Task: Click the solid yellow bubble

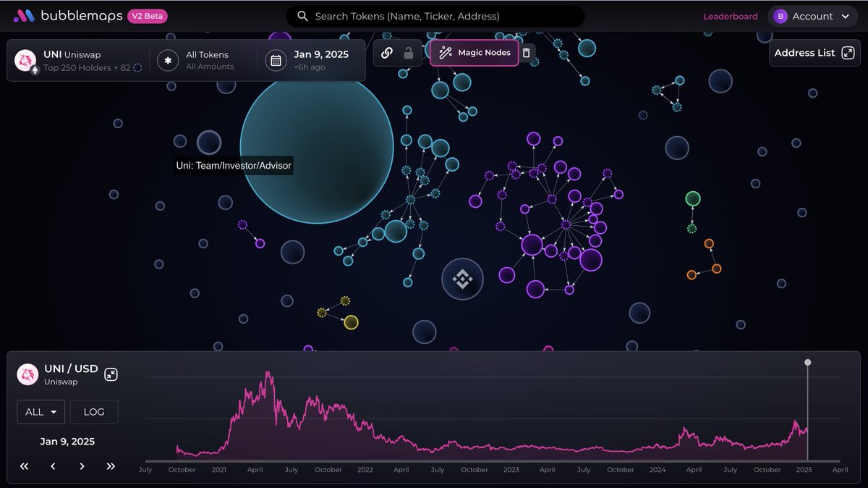Action: [x=351, y=322]
